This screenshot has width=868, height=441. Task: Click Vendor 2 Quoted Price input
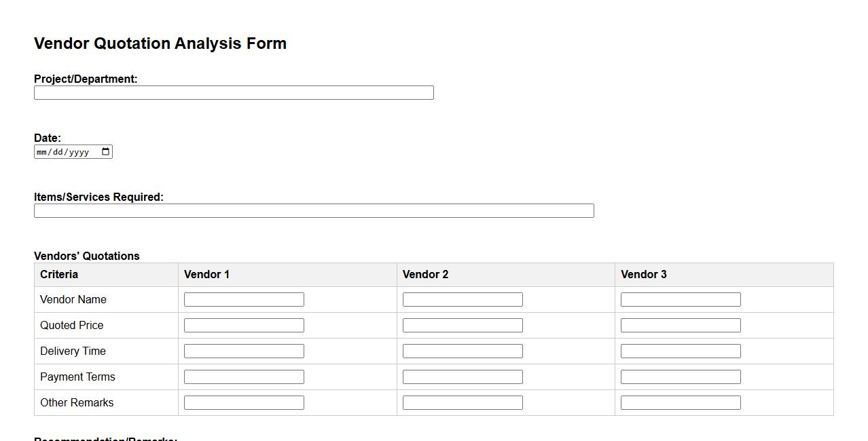(463, 326)
